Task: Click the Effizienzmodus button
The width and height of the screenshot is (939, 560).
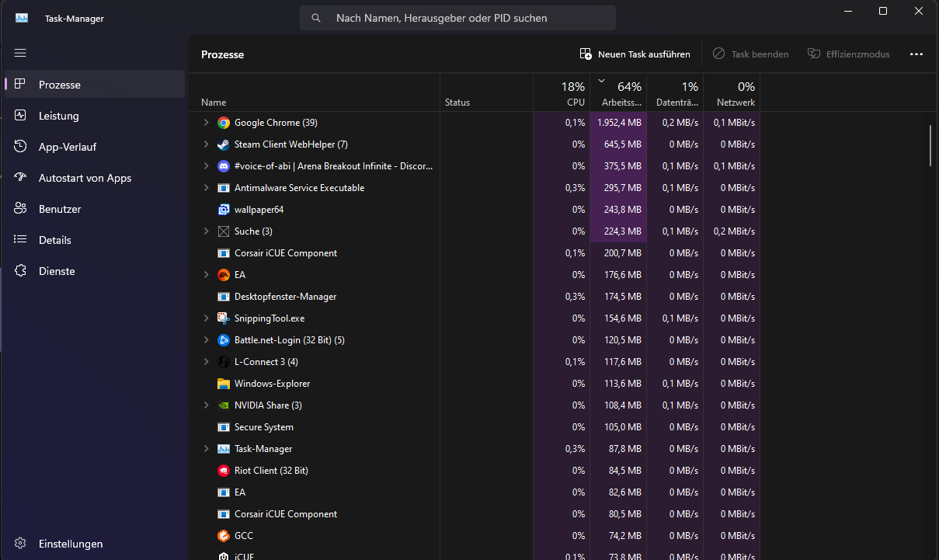Action: 848,54
